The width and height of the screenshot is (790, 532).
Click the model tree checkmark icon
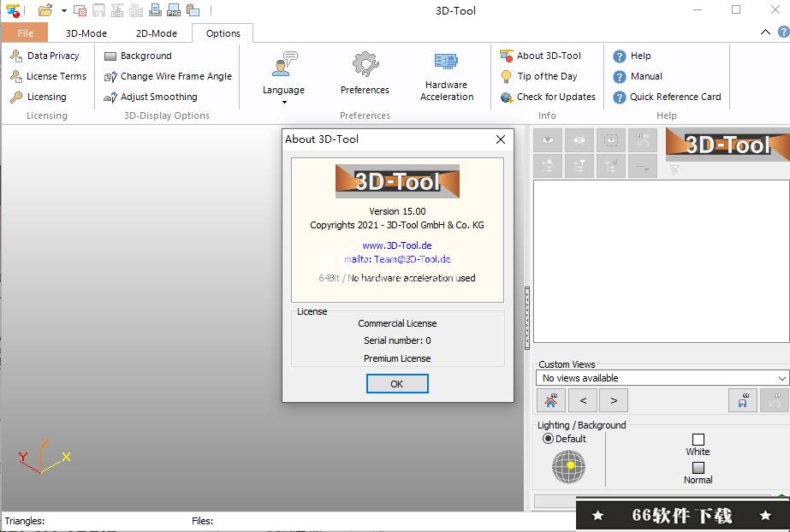point(611,166)
